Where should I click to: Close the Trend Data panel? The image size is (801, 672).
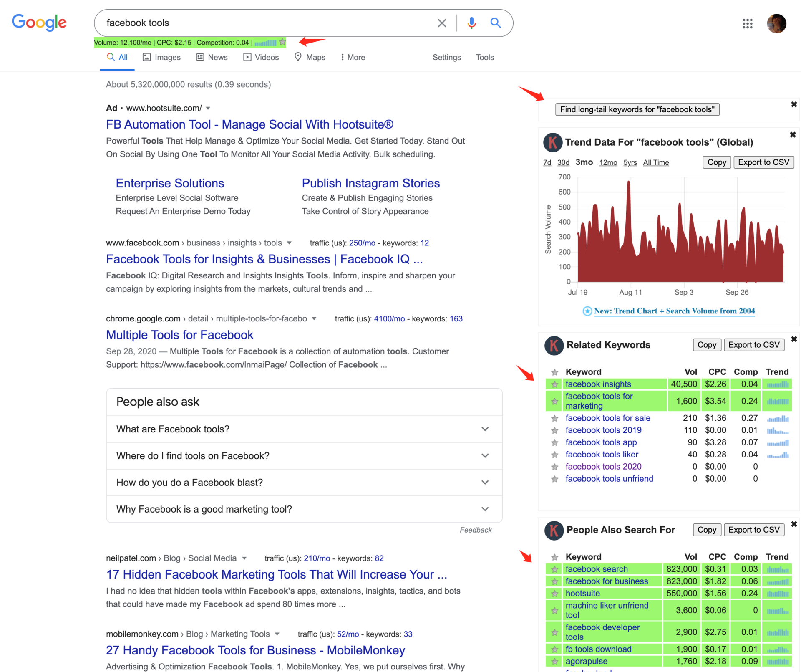pyautogui.click(x=793, y=135)
